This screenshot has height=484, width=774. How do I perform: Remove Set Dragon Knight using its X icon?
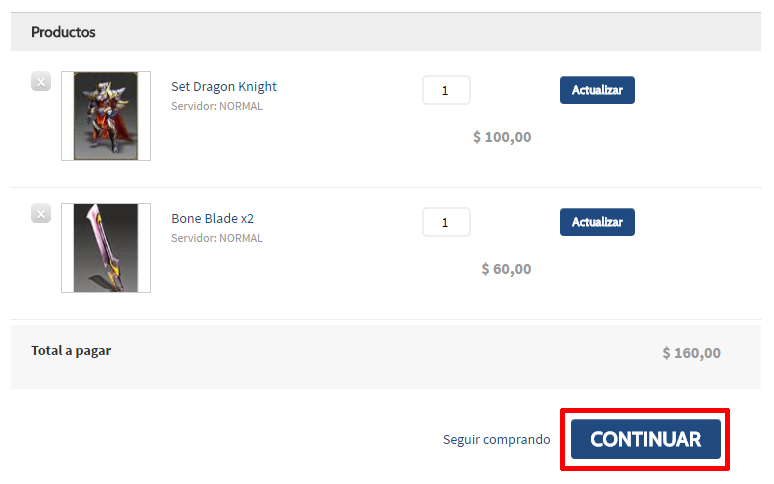41,81
